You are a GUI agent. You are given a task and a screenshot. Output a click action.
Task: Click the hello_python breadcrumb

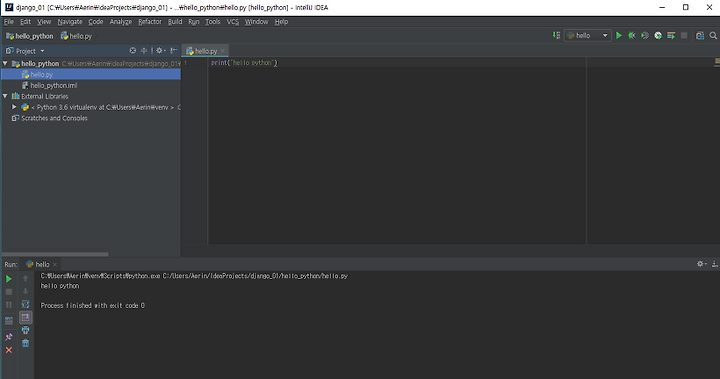[x=30, y=36]
